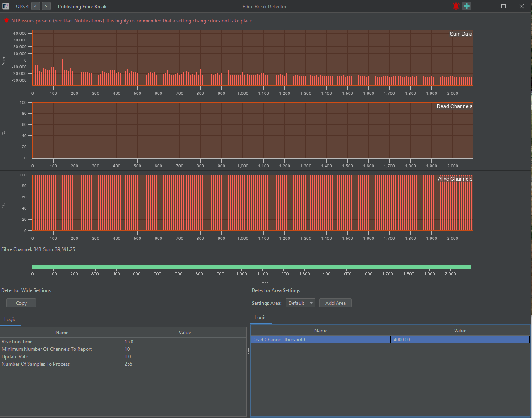Open the Settings Area dropdown
This screenshot has height=418, width=532.
300,303
